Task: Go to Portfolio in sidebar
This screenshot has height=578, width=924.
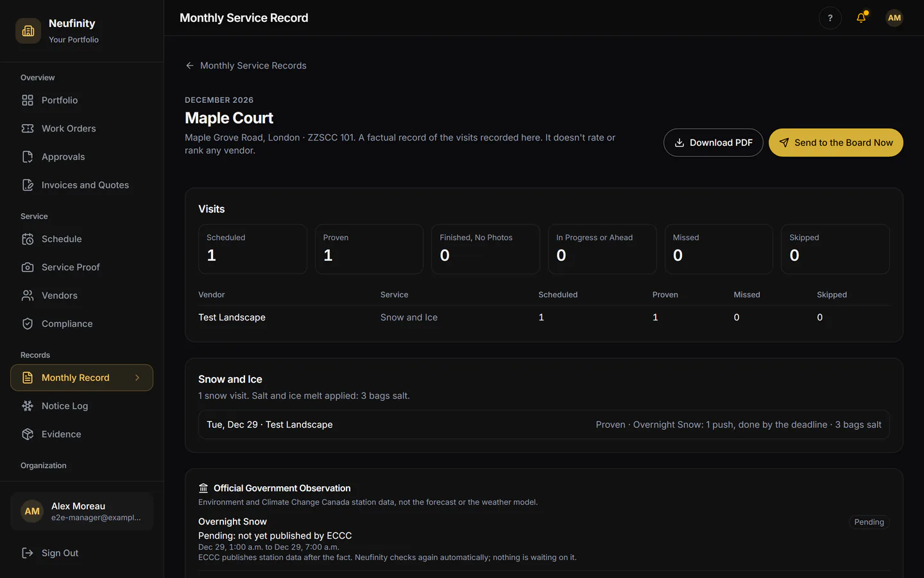Action: (x=81, y=100)
